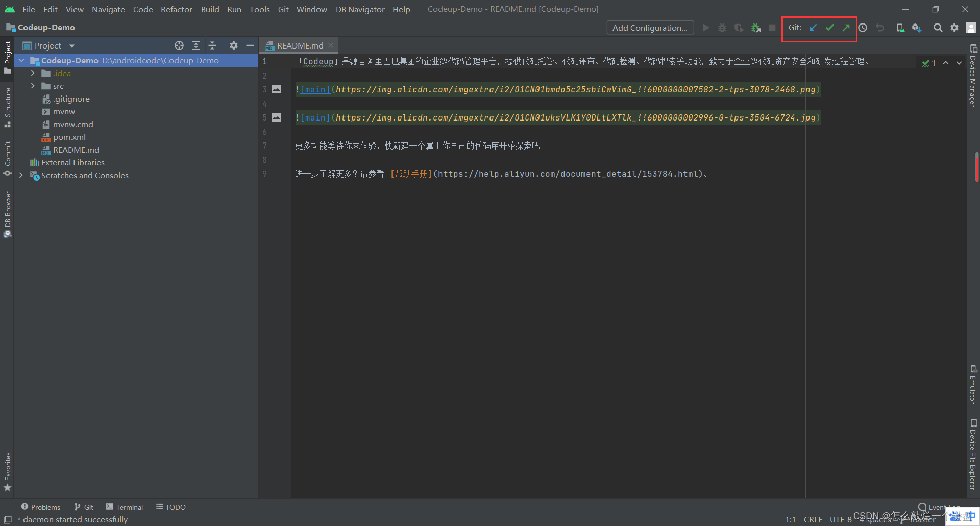Click the Git Commit checkmark icon

pyautogui.click(x=830, y=28)
